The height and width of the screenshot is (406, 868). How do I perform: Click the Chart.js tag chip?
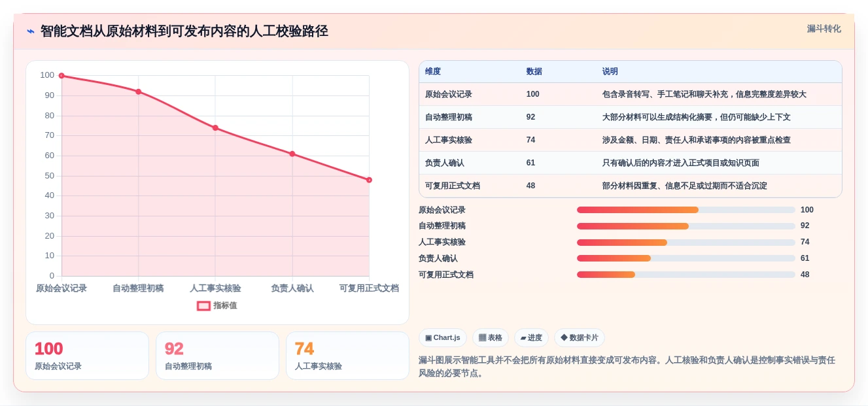(442, 337)
